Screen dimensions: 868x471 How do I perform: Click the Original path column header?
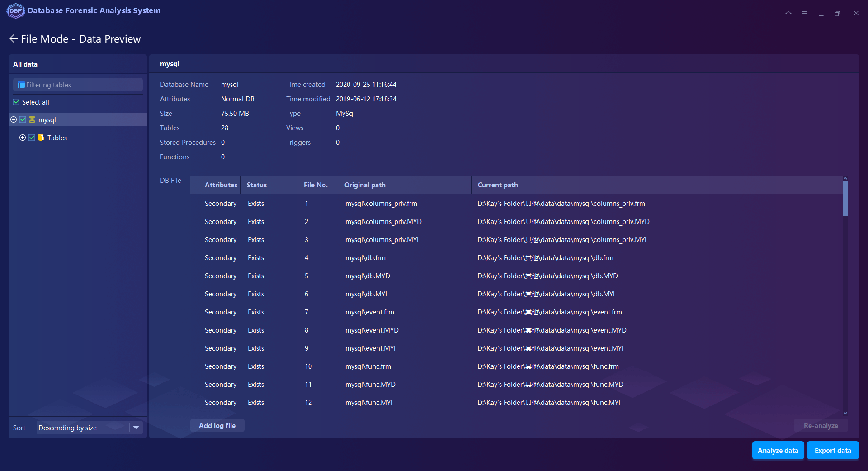coord(365,185)
